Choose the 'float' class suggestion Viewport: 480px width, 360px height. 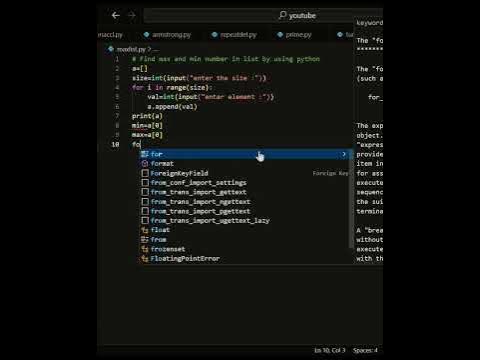(x=245, y=230)
